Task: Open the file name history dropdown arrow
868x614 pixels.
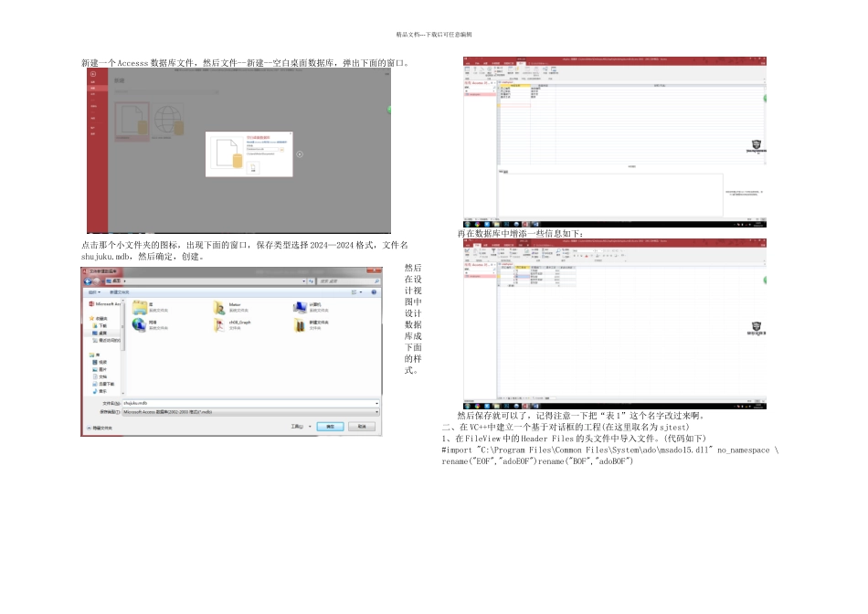Action: (x=377, y=403)
